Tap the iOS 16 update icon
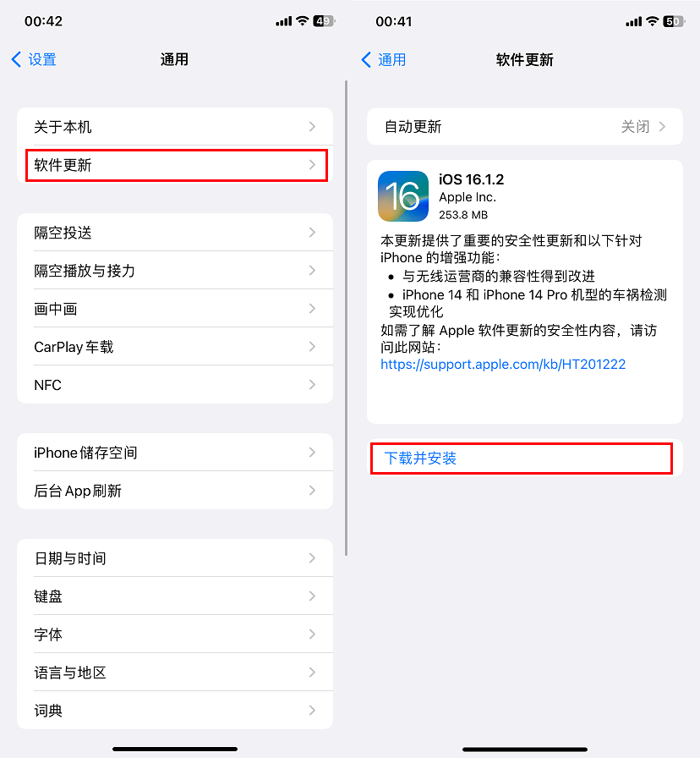 [x=403, y=196]
